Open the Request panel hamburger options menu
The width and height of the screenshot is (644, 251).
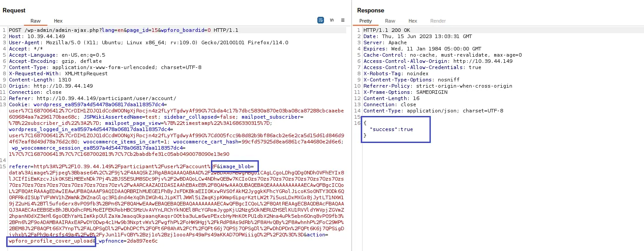[343, 20]
